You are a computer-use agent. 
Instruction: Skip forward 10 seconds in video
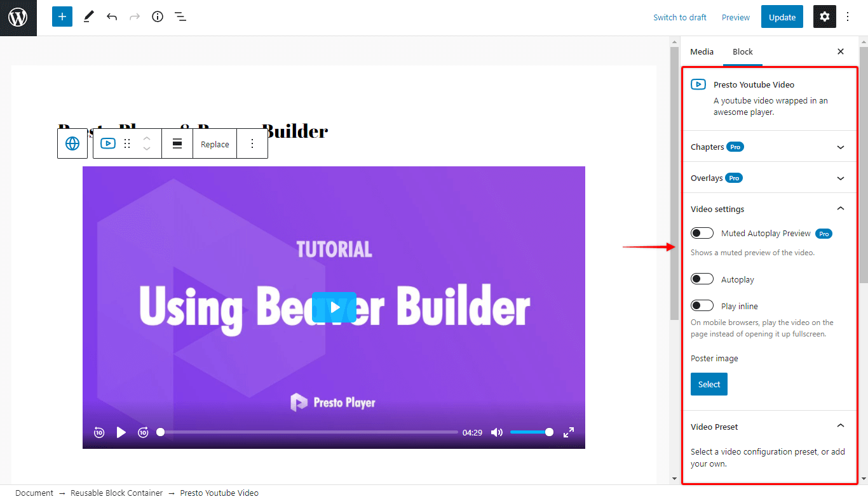pos(144,432)
